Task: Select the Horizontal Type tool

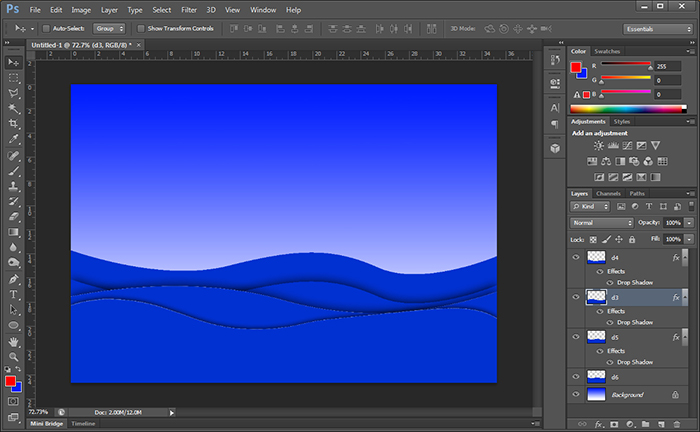Action: click(14, 295)
